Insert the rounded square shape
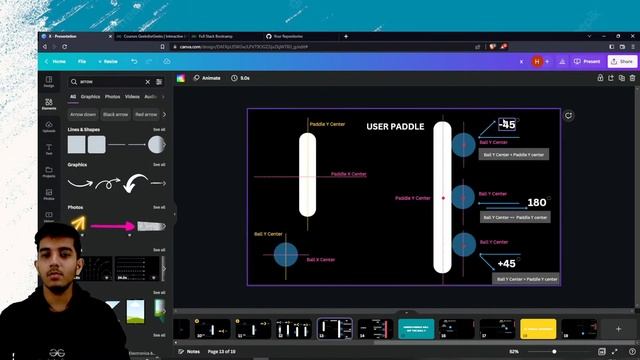Screen dimensions: 640x360 click(x=96, y=144)
